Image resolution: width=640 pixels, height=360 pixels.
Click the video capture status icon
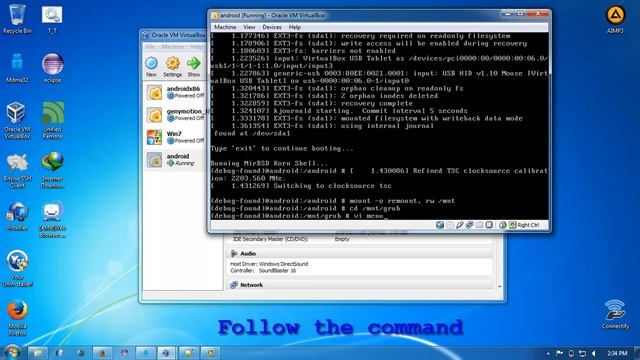(489, 225)
